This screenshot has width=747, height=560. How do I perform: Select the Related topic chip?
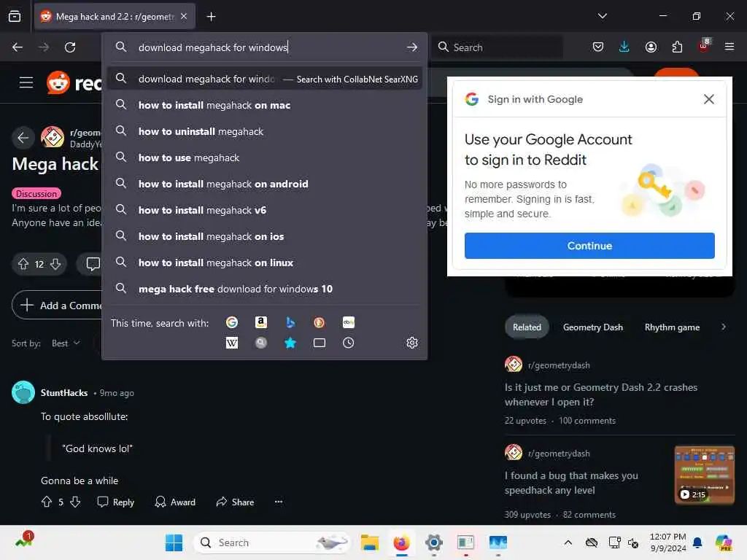[x=527, y=327]
